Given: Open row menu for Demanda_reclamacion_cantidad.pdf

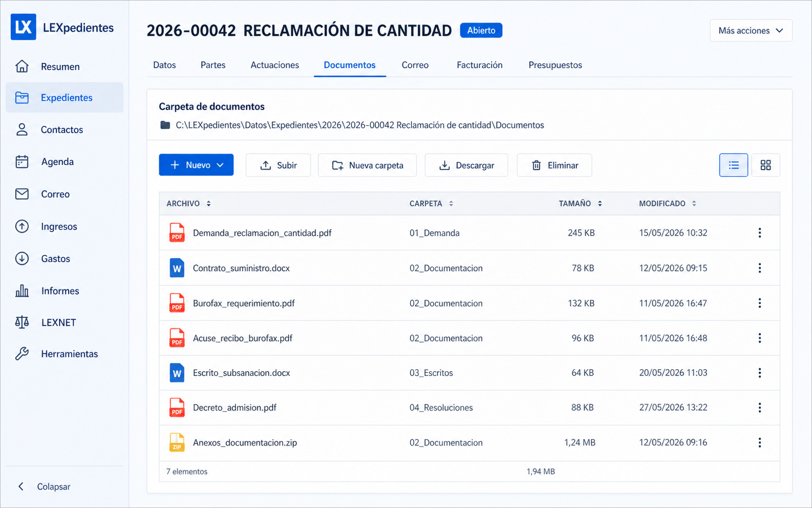Looking at the screenshot, I should coord(760,233).
